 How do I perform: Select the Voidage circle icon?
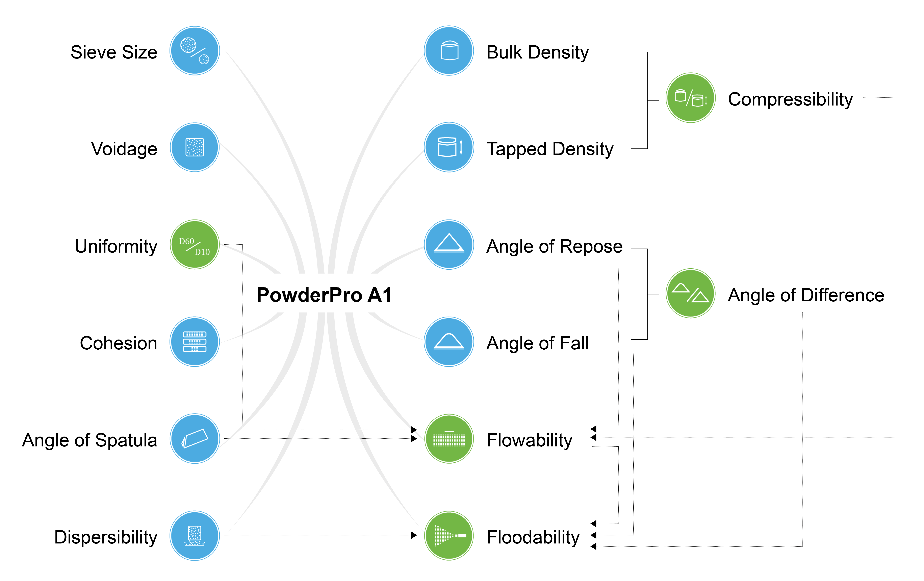[x=195, y=147]
